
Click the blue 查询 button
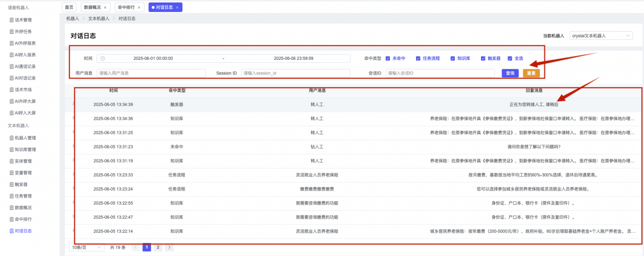[510, 73]
